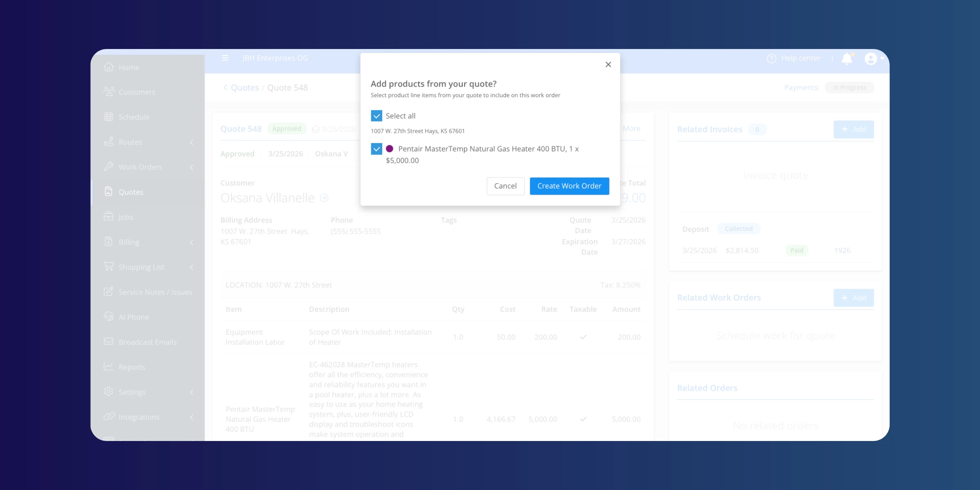
Task: Go to Reports in sidebar
Action: 147,367
